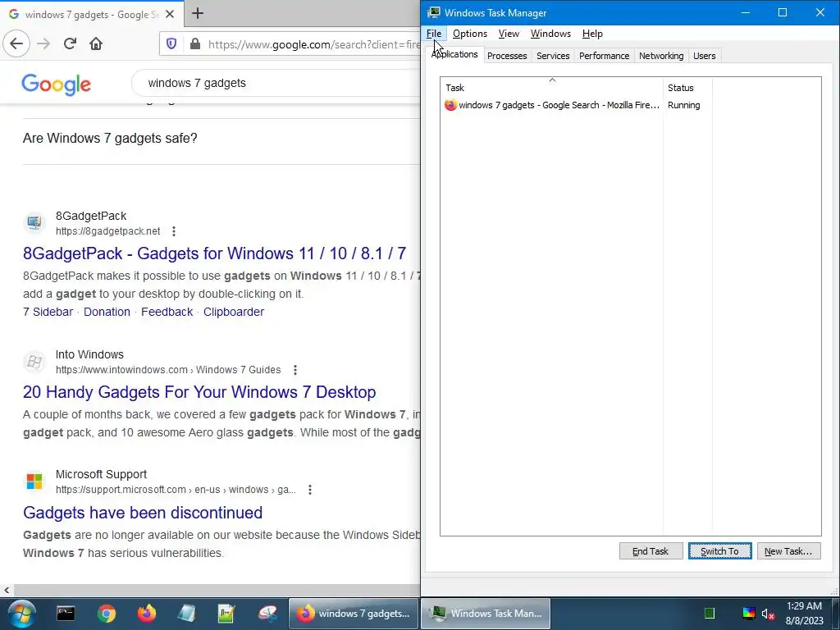Switch to the Users tab
Screen dimensions: 840x630
point(705,56)
